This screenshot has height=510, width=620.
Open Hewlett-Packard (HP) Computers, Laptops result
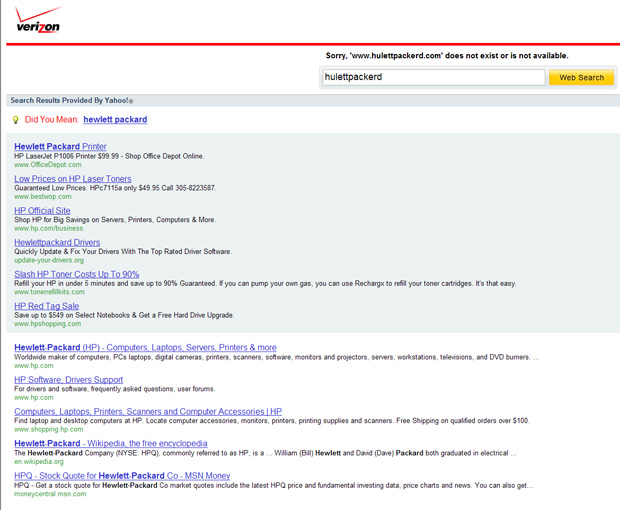tap(145, 348)
